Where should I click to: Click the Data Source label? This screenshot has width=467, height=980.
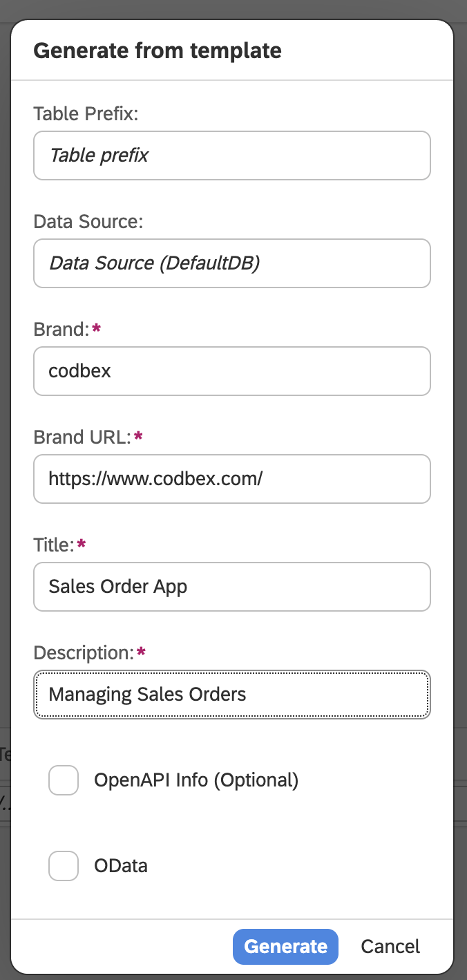pyautogui.click(x=88, y=221)
